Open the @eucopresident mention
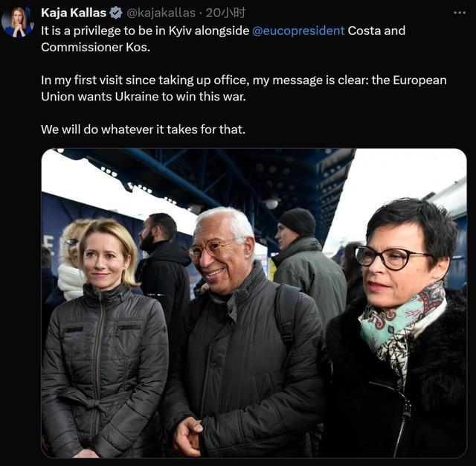 click(298, 31)
